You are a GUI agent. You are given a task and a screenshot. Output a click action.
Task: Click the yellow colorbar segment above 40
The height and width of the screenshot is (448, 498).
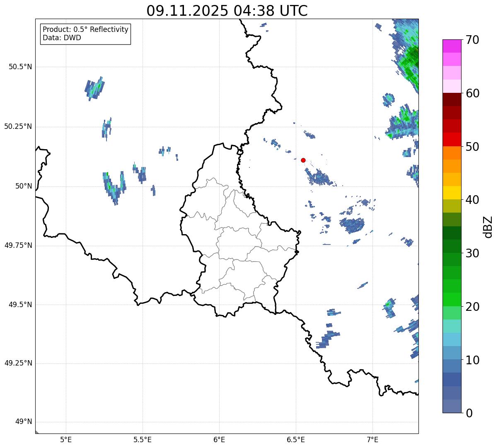click(x=452, y=193)
